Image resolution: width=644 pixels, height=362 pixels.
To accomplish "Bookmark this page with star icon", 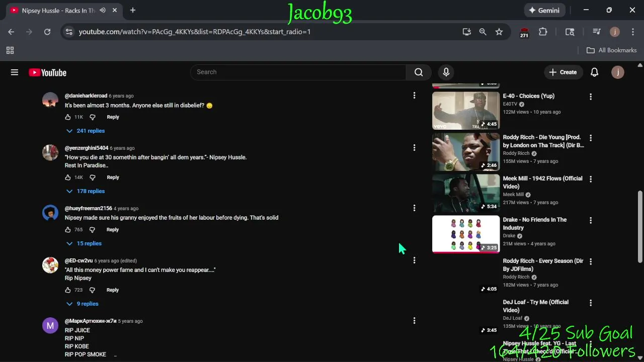I will pyautogui.click(x=499, y=32).
